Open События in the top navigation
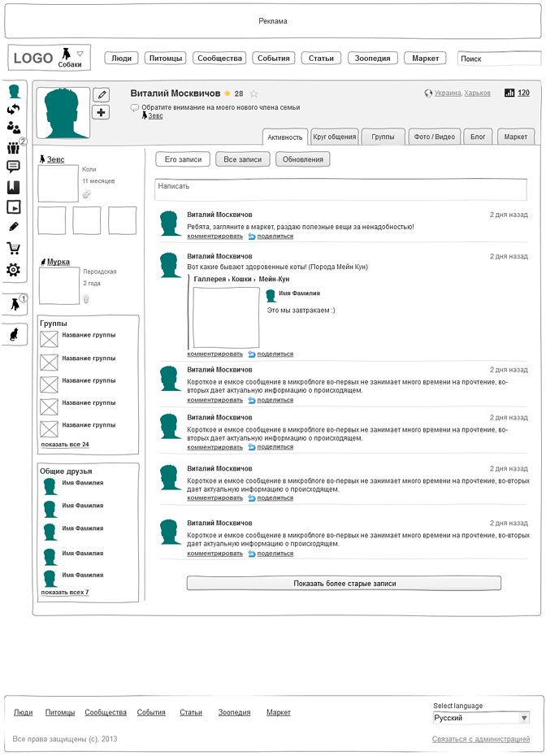Viewport: 546px width, 756px height. pyautogui.click(x=273, y=58)
